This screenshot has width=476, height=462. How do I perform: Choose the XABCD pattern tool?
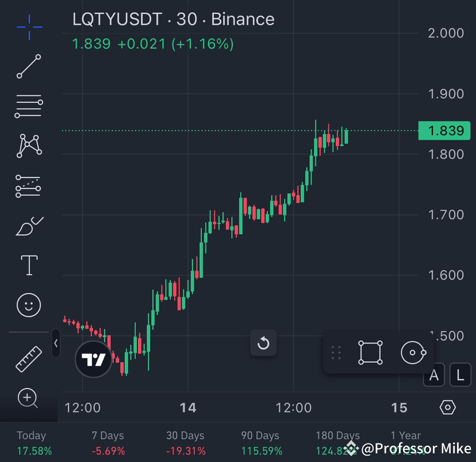click(x=29, y=145)
